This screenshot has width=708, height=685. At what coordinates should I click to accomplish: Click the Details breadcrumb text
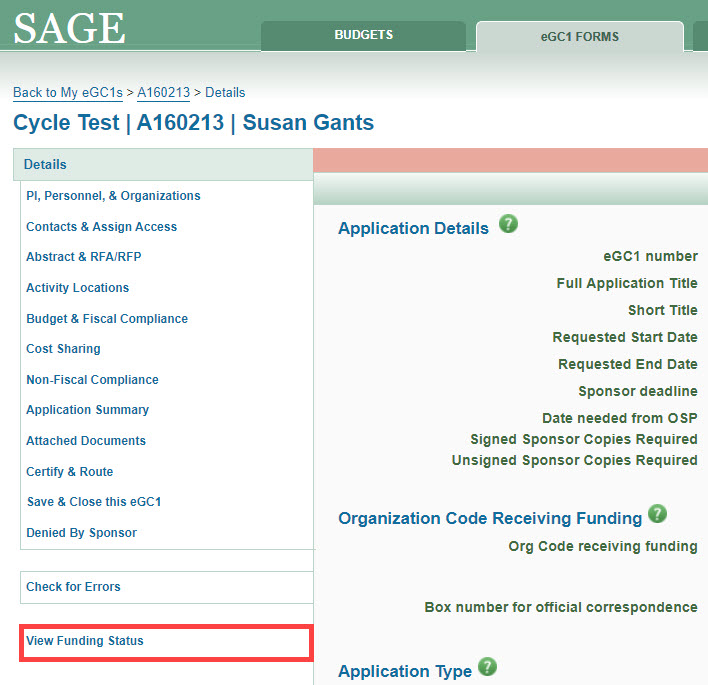click(225, 93)
